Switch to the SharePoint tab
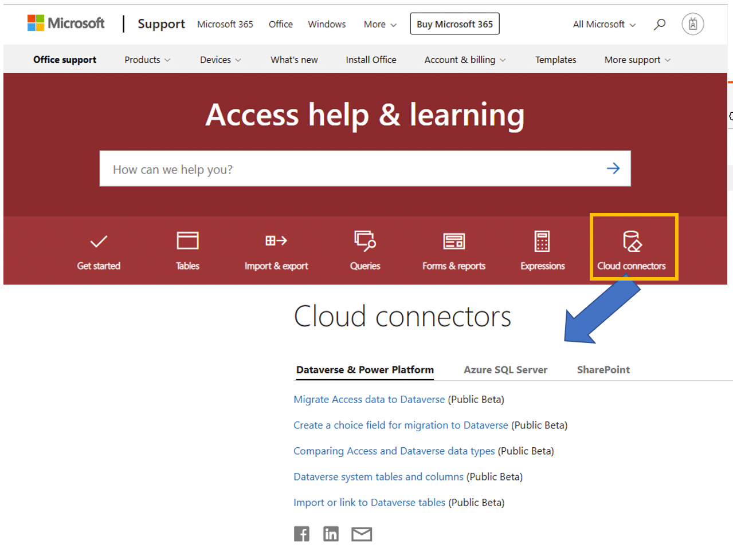This screenshot has width=733, height=560. click(603, 370)
